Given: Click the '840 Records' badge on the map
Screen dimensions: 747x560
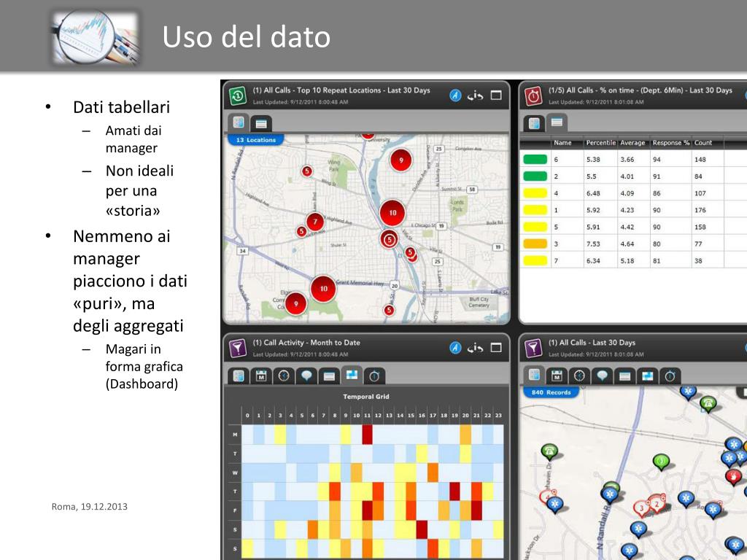Looking at the screenshot, I should pyautogui.click(x=551, y=392).
